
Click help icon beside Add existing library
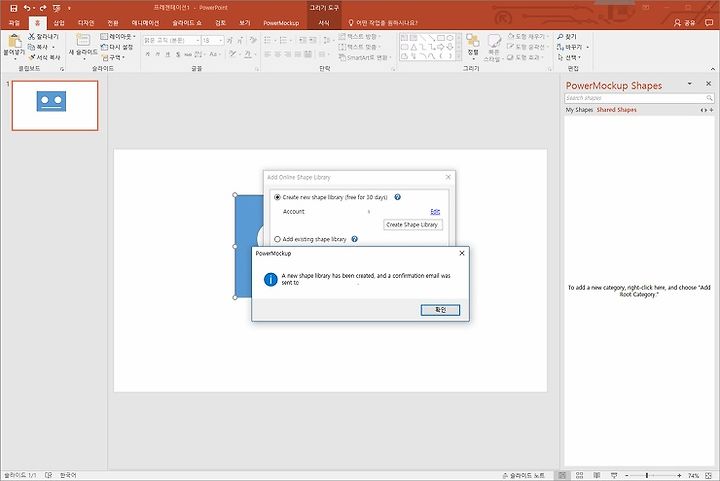point(354,239)
